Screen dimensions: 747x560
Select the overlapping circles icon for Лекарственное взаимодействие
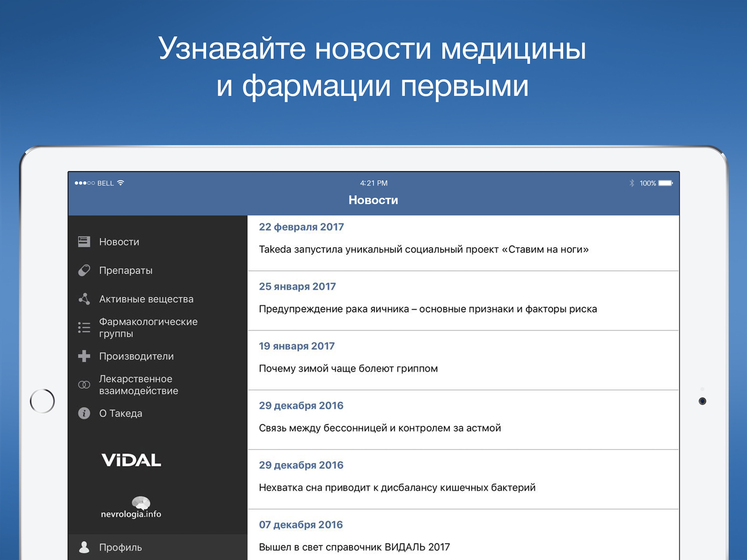point(84,385)
